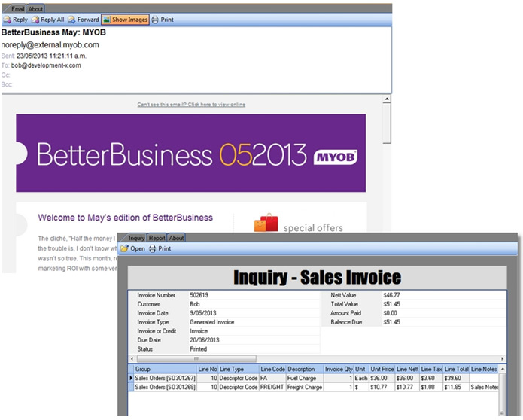Click the Open folder icon in Inquiry window
The image size is (523, 420).
(124, 248)
